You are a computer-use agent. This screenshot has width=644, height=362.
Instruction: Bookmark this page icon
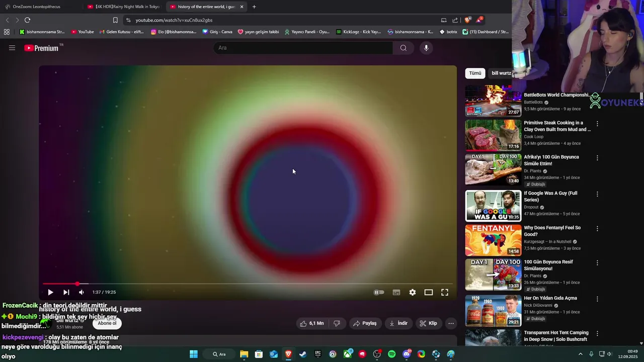tap(115, 20)
